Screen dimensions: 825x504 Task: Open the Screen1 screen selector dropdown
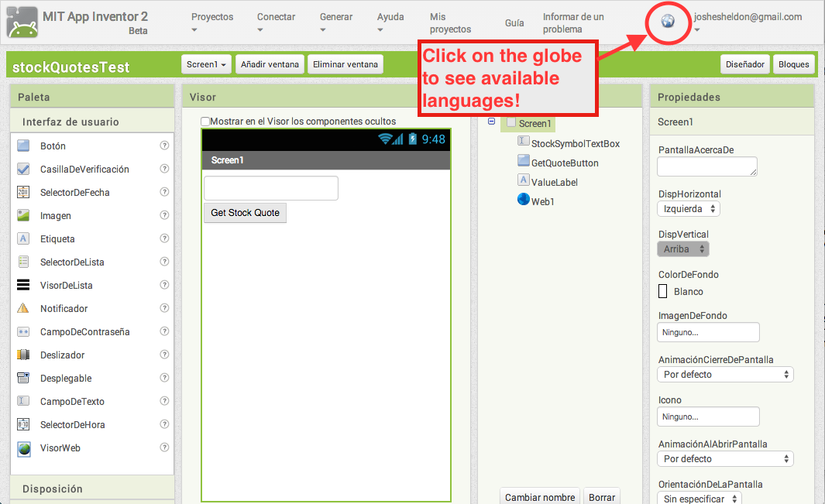pyautogui.click(x=206, y=64)
